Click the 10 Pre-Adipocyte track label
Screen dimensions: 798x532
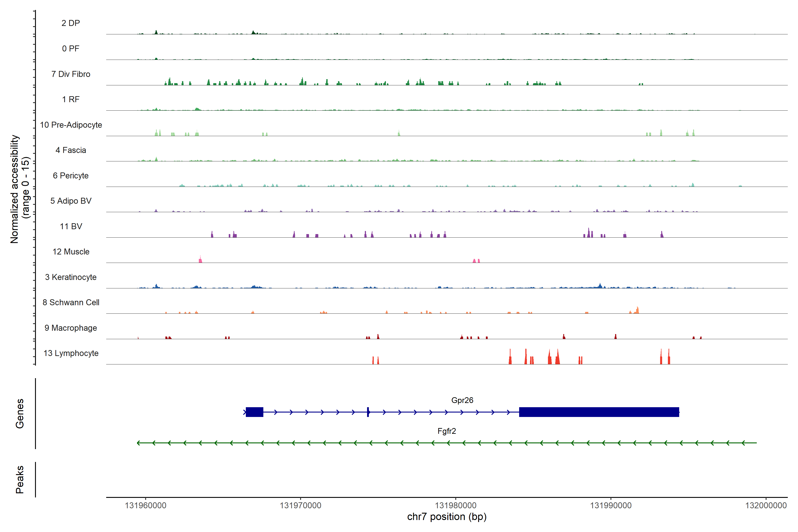[71, 125]
